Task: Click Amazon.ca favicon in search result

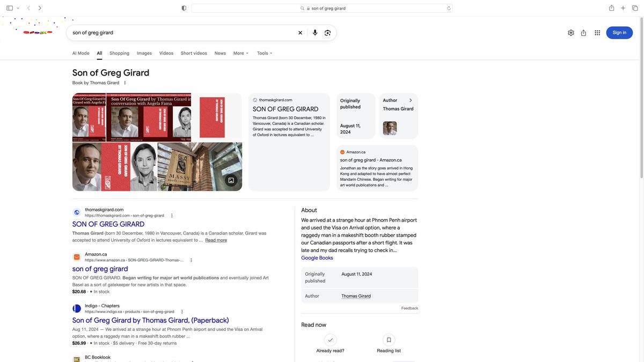Action: (x=77, y=257)
